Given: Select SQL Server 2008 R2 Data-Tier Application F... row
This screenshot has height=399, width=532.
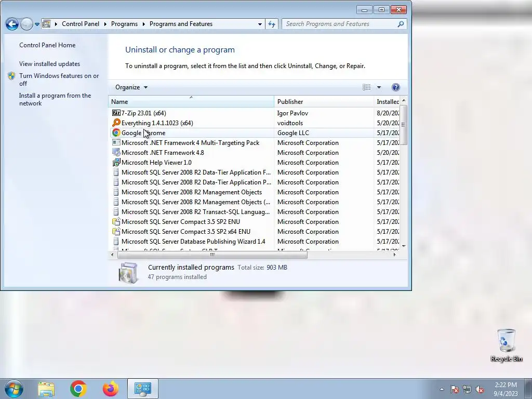Looking at the screenshot, I should point(254,172).
